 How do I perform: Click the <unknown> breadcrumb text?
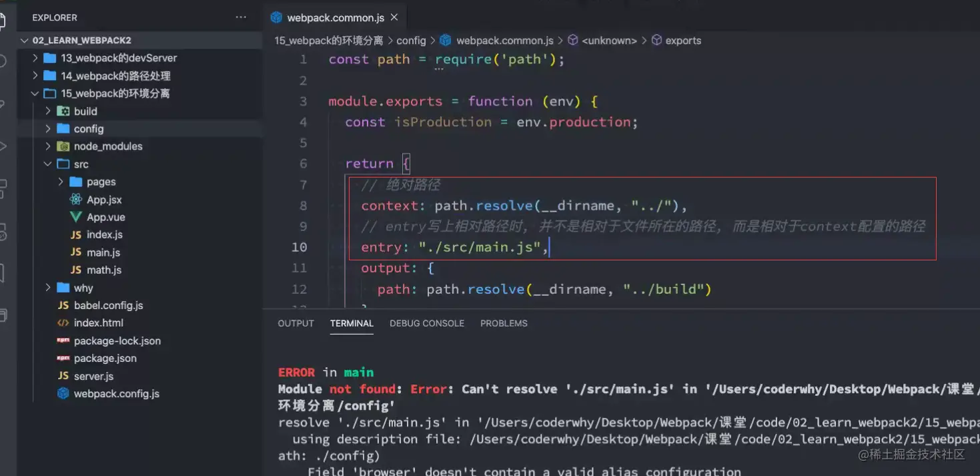(609, 41)
